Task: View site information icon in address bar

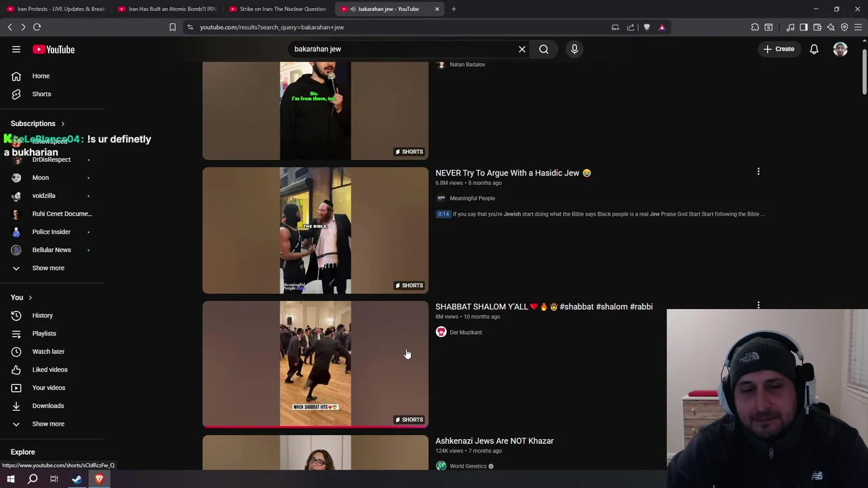Action: pos(190,27)
